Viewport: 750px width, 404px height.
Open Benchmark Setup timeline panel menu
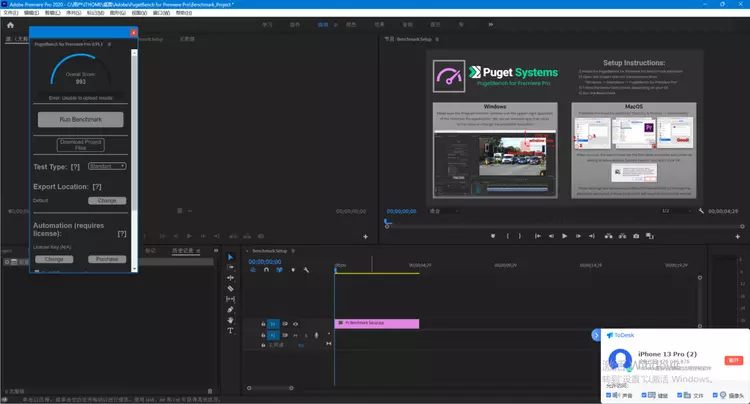pyautogui.click(x=293, y=251)
